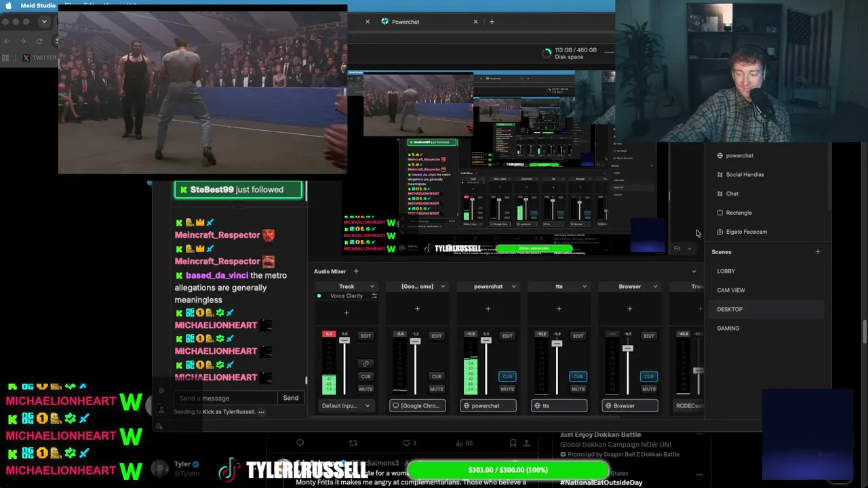Switch to the CAM VIEW scene

768,290
